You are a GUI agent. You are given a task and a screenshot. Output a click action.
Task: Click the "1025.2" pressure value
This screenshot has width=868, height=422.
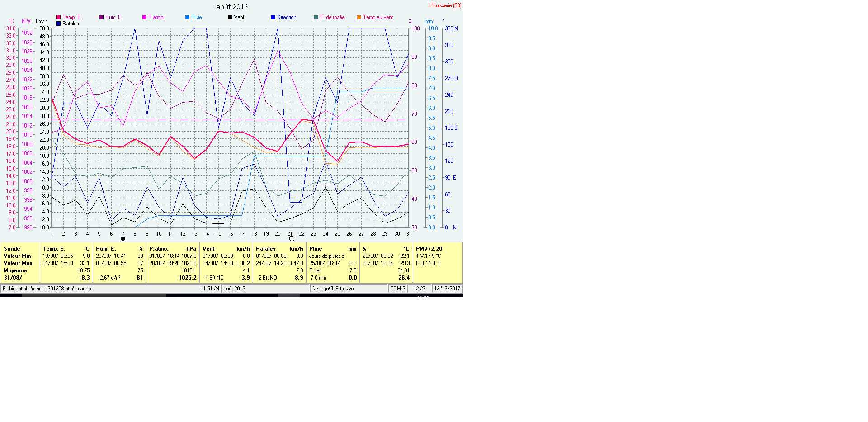click(x=188, y=278)
